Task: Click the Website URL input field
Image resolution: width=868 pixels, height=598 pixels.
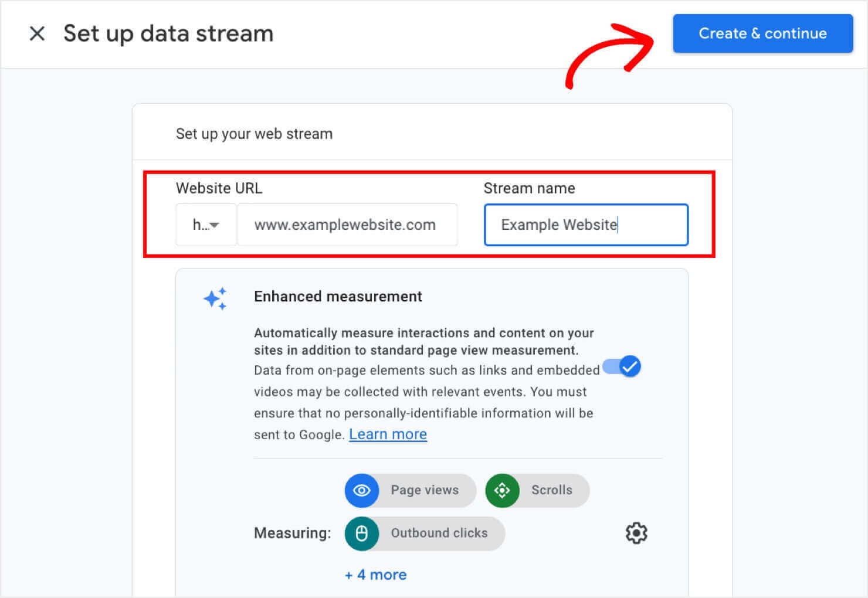Action: point(347,225)
